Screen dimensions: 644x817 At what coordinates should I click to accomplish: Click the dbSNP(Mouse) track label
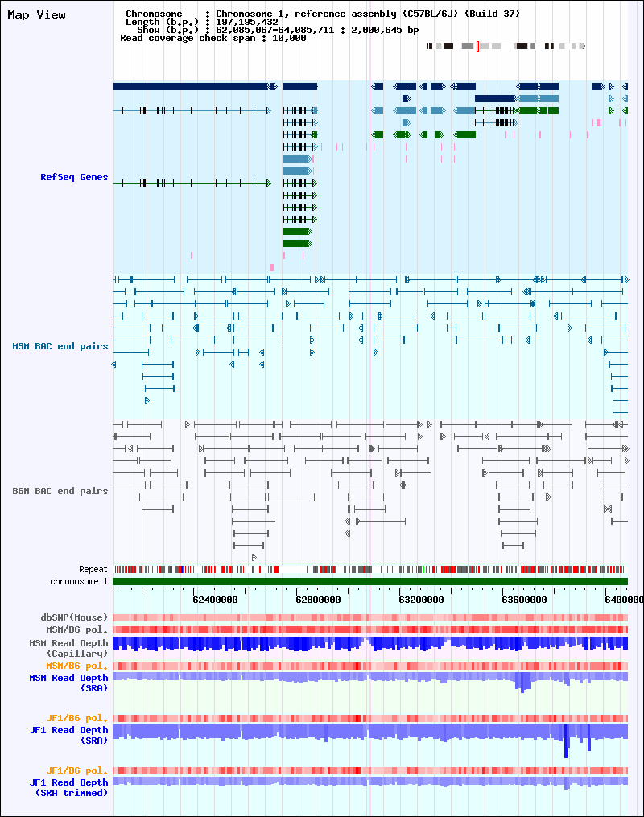coord(74,617)
